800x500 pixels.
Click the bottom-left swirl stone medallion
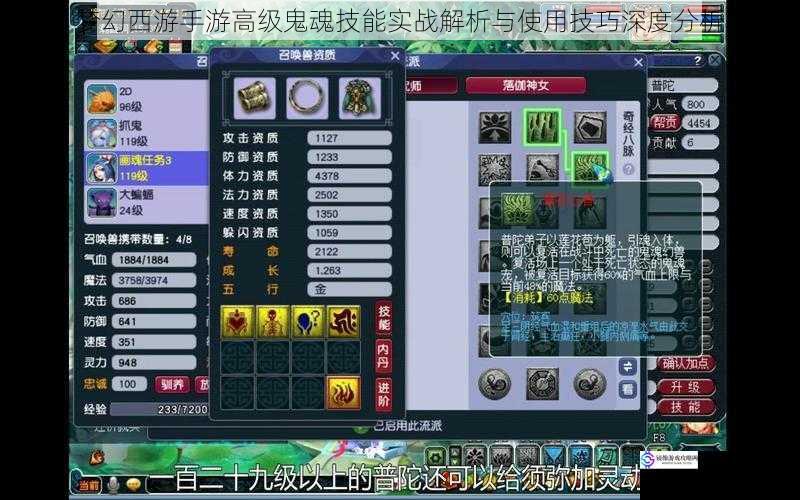pos(494,384)
